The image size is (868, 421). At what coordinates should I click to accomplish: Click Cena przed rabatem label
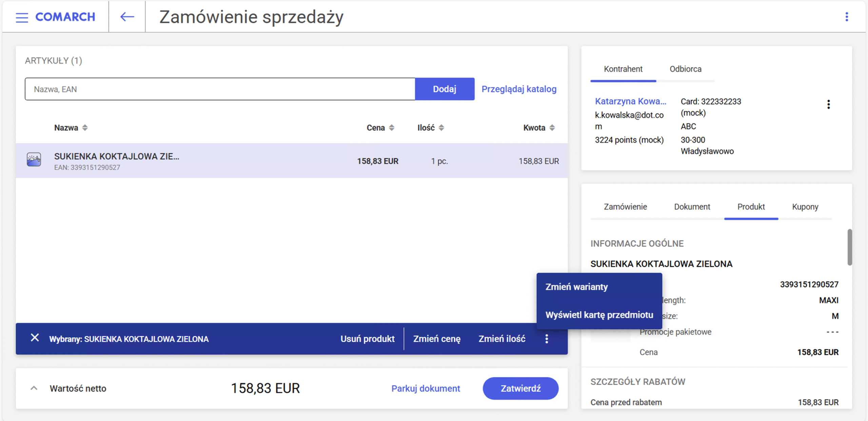point(626,402)
